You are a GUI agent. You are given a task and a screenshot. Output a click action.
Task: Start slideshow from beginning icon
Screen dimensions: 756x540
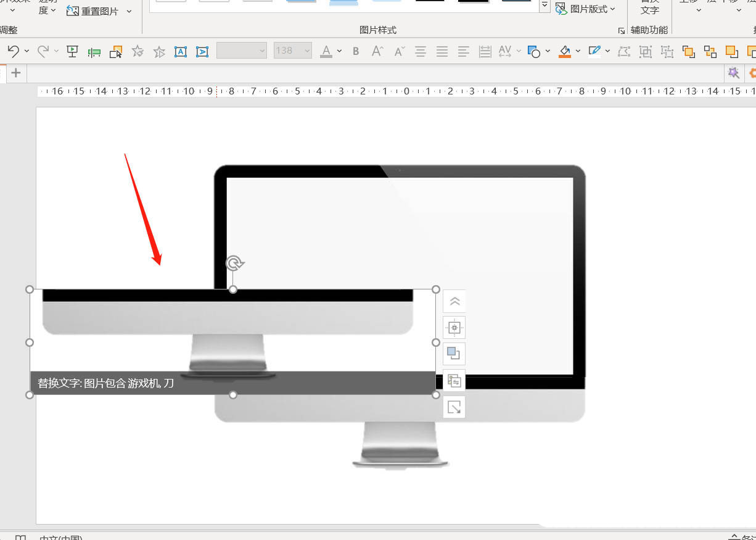pos(72,51)
